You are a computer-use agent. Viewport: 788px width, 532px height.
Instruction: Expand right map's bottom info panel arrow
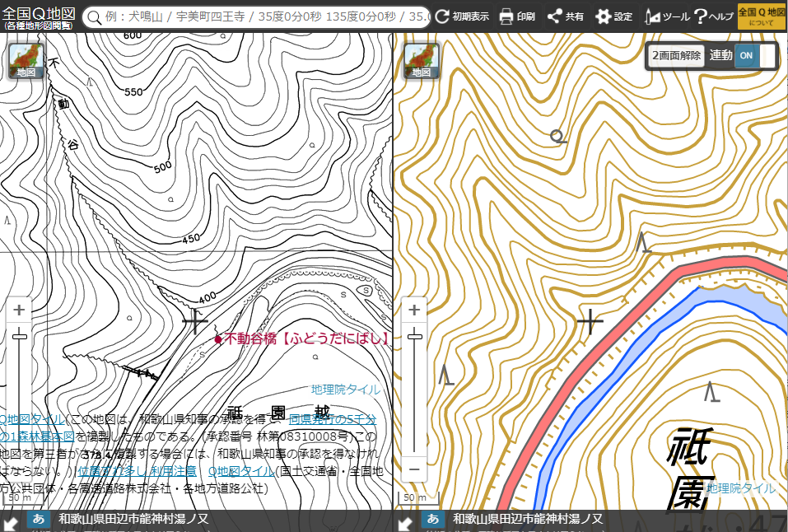pos(404,521)
